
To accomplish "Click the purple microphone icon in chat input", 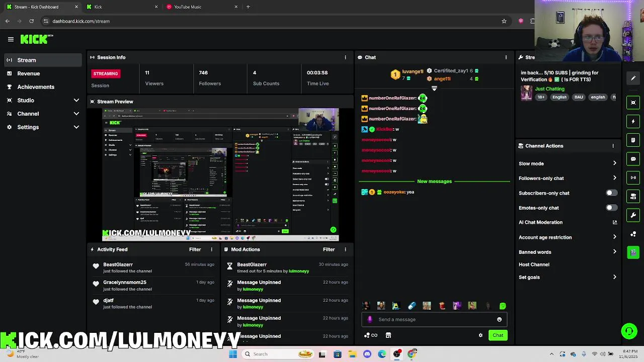I will (x=370, y=319).
